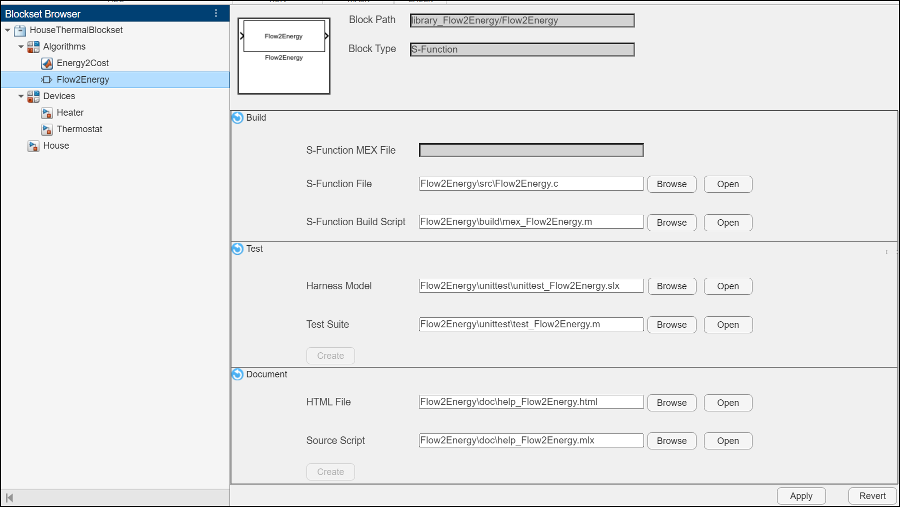This screenshot has height=507, width=900.
Task: Click the S-Function Build Script path field
Action: (531, 222)
